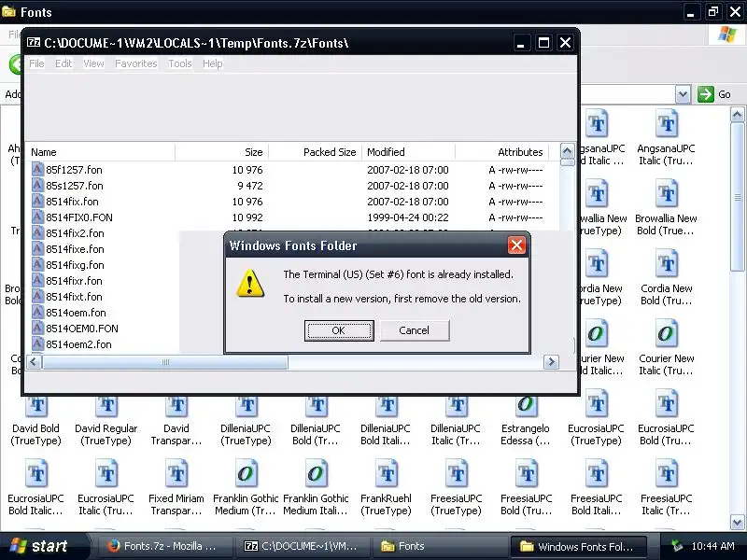Viewport: 747px width, 560px height.
Task: Open Tools menu in 7-Zip window
Action: click(x=179, y=63)
